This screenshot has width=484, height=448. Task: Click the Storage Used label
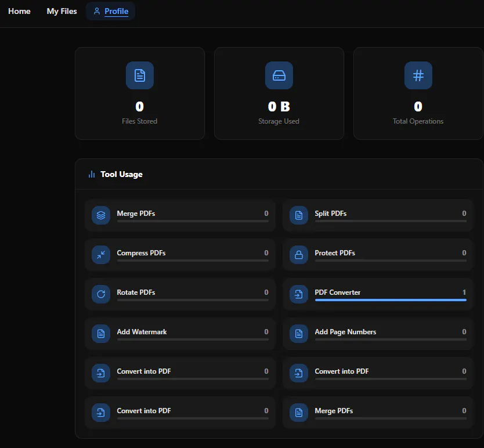pos(279,121)
